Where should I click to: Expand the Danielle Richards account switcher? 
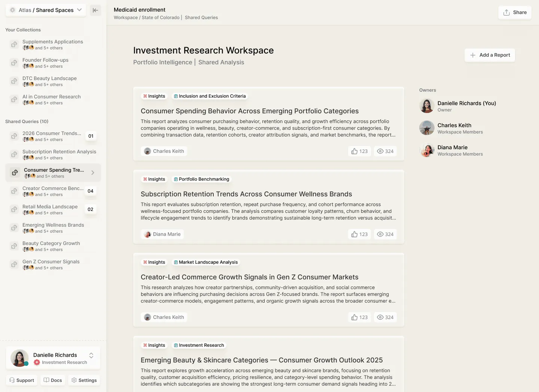(x=91, y=355)
